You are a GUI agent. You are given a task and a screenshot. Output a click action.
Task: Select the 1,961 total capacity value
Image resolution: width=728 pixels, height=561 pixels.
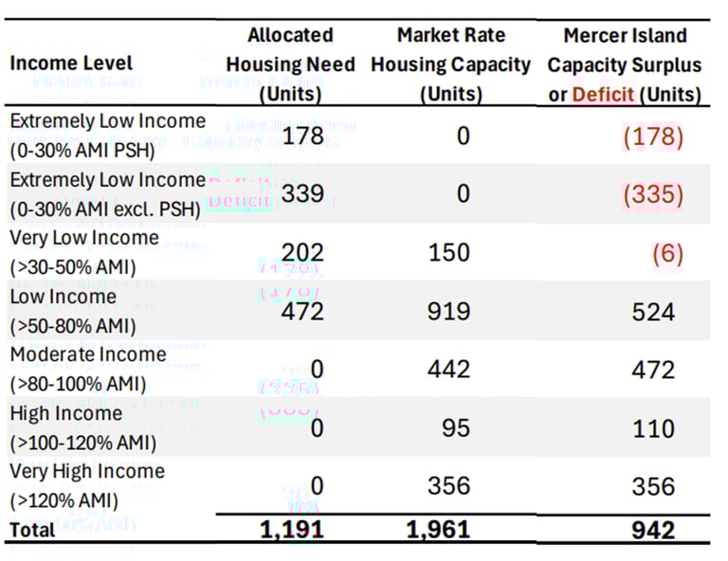click(438, 530)
